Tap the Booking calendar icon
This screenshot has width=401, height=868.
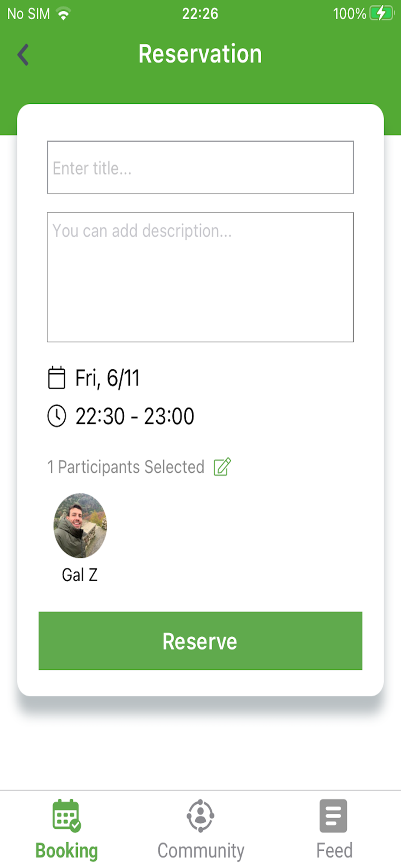(x=66, y=815)
